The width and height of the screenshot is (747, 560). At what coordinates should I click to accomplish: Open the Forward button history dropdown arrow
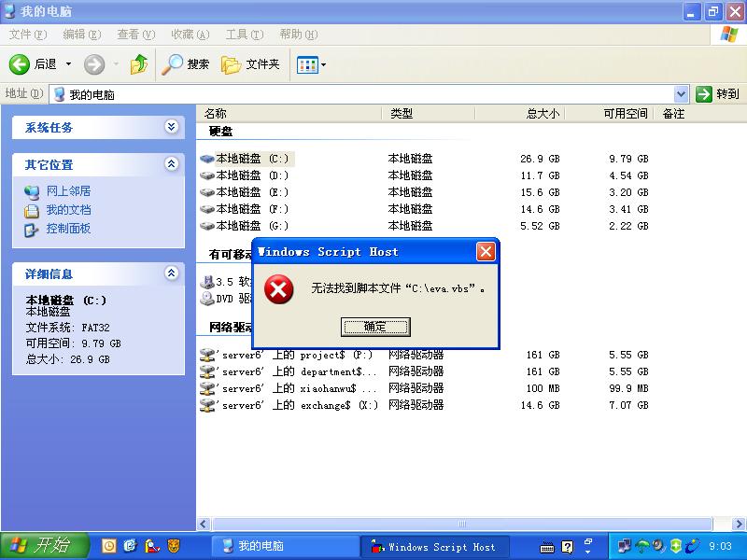116,64
